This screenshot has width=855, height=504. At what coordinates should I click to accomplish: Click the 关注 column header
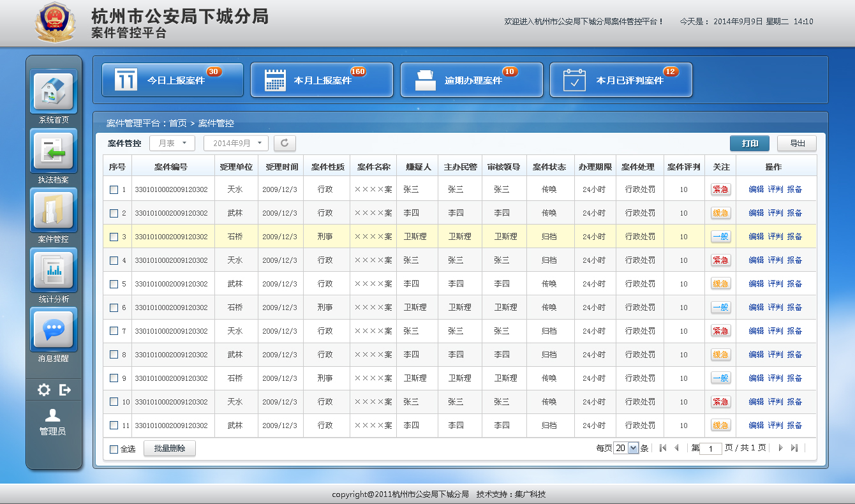[721, 166]
